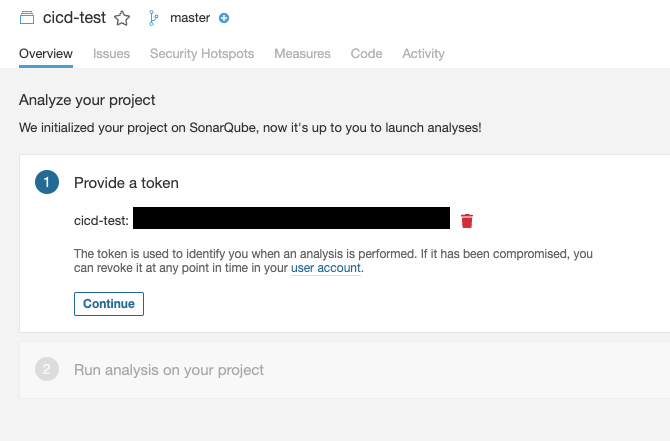The height and width of the screenshot is (441, 670).
Task: Click the project icon beside cicd-test
Action: point(27,18)
